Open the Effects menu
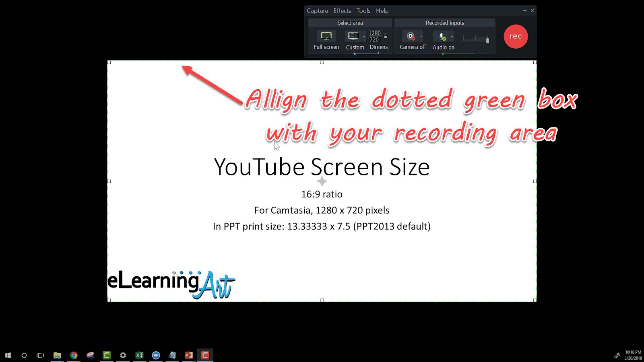The height and width of the screenshot is (362, 644). [342, 11]
